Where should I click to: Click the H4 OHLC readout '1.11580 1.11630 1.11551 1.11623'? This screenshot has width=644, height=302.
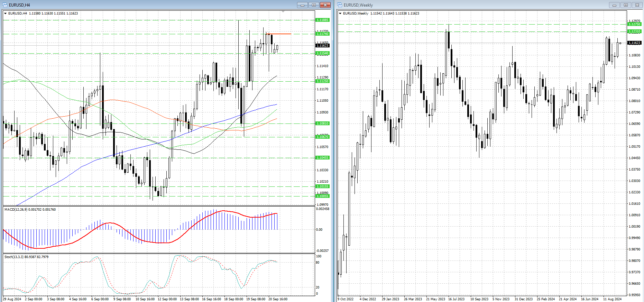tap(53, 13)
